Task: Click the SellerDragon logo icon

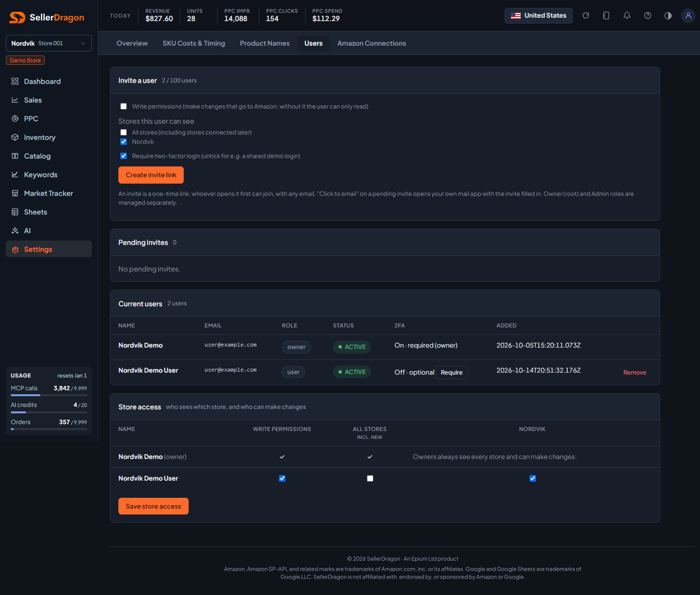Action: (x=17, y=18)
